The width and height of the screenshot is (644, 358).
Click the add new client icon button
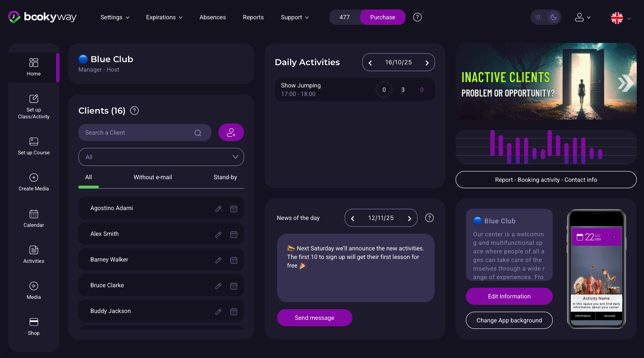click(231, 132)
